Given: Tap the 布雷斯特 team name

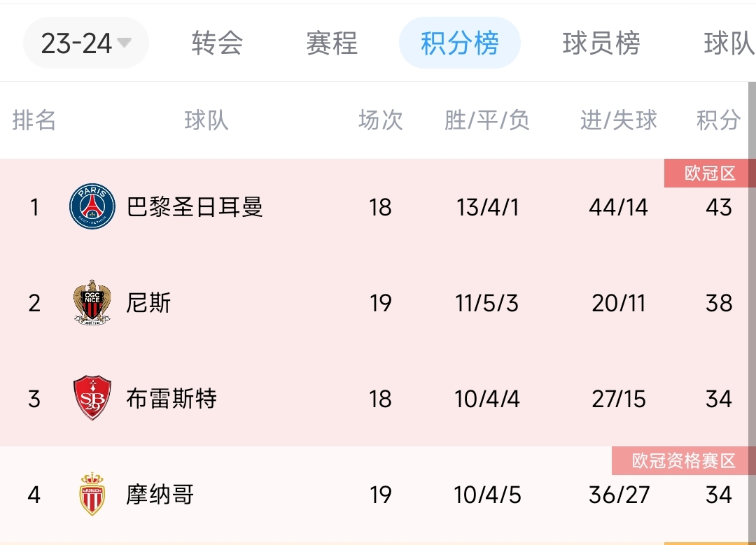Looking at the screenshot, I should 171,399.
